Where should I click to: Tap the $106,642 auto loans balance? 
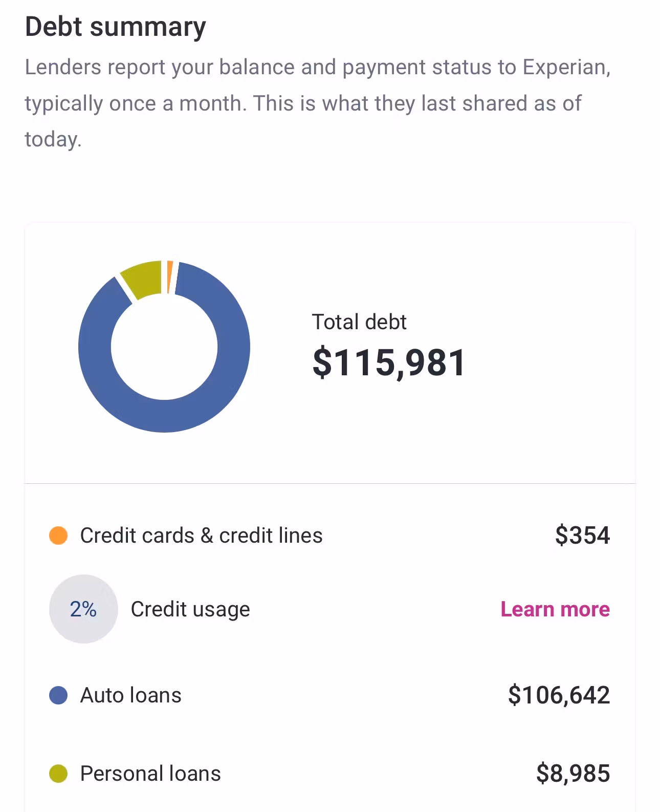(x=559, y=695)
